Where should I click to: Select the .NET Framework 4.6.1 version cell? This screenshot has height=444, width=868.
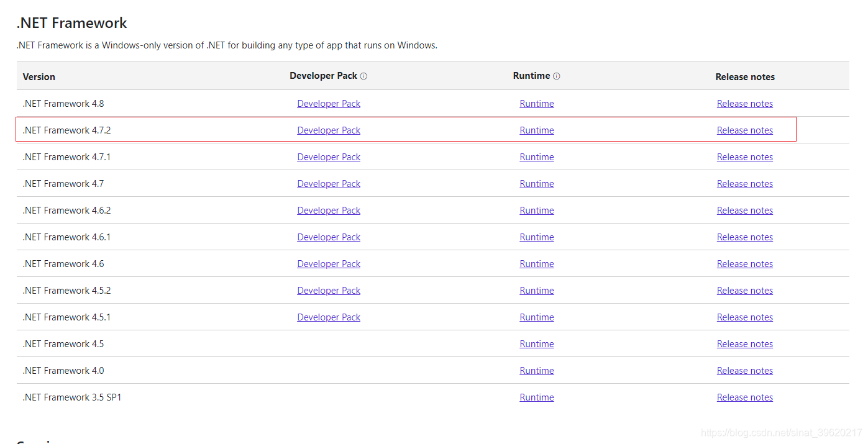pos(66,237)
